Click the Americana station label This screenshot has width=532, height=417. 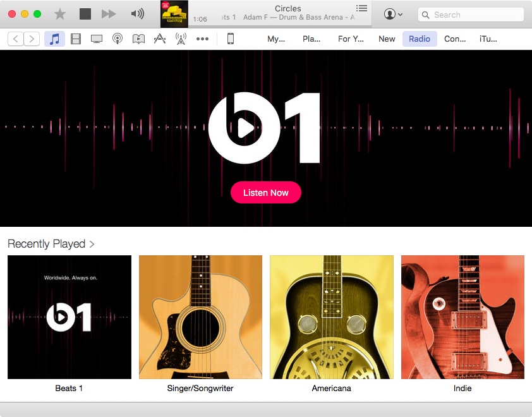(332, 388)
